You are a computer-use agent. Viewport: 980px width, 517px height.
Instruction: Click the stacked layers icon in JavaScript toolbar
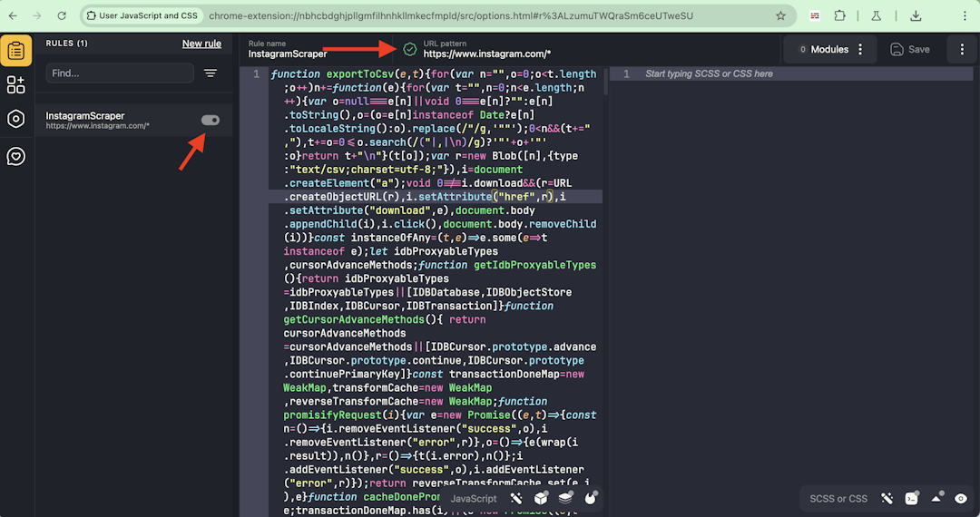[x=565, y=498]
